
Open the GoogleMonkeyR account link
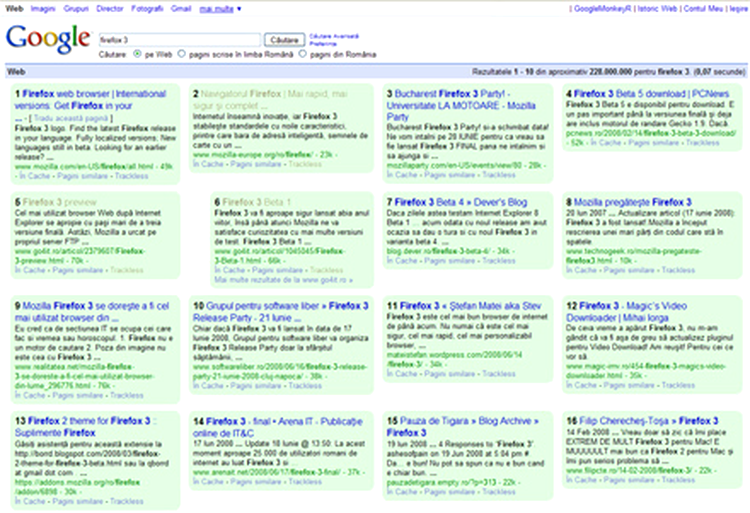coord(603,9)
